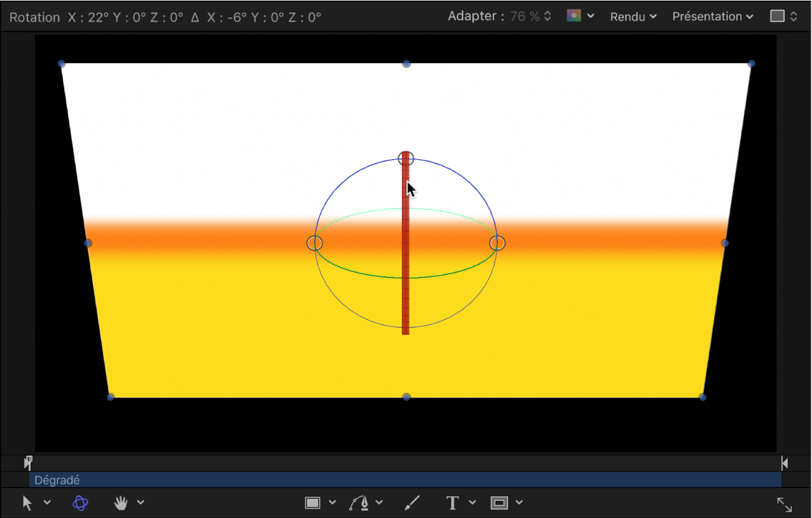Select the arrow Select/Transform tool
Viewport: 812px width, 518px height.
tap(27, 503)
